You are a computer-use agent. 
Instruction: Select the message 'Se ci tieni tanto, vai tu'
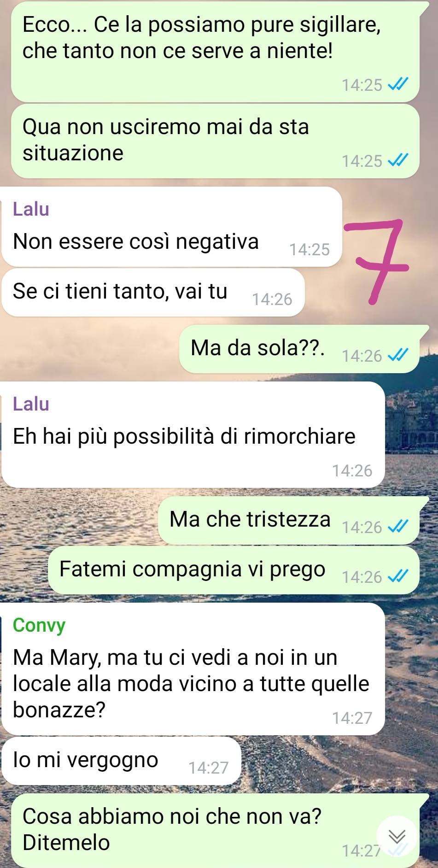point(153,293)
